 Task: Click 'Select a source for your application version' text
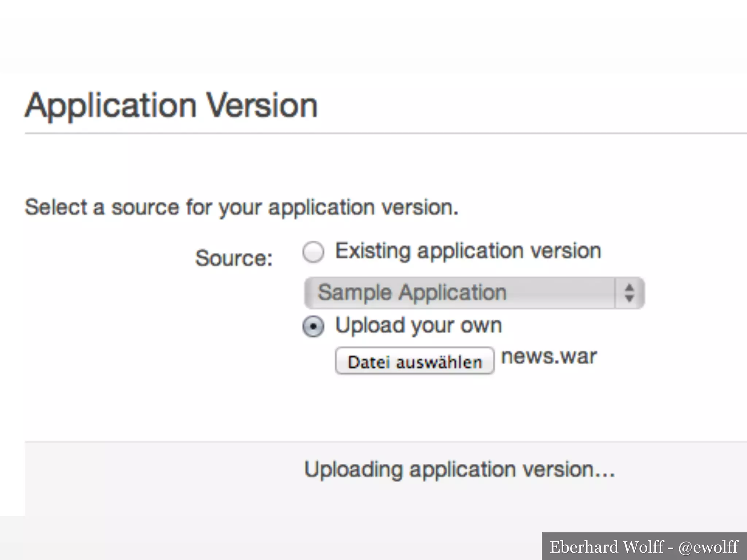241,207
